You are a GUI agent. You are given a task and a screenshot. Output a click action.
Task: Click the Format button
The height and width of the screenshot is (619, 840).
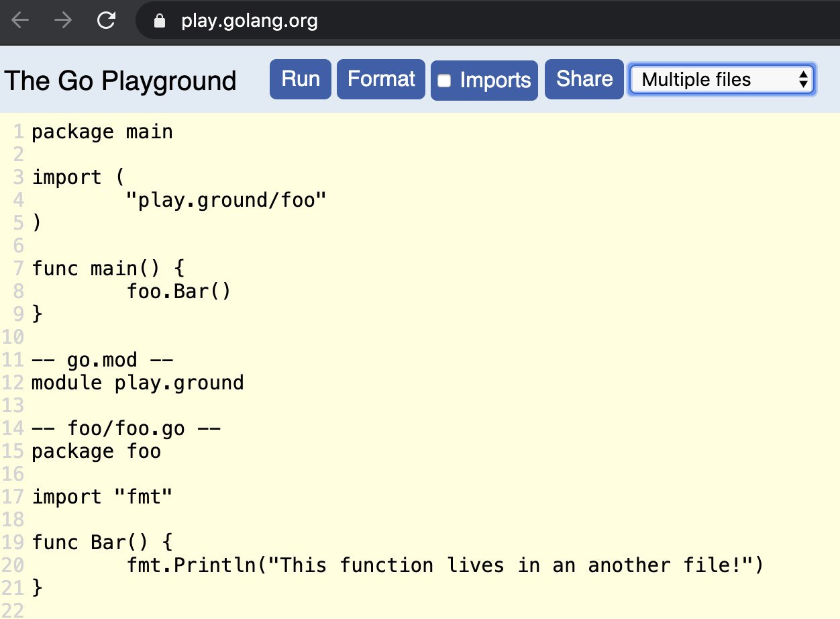[x=381, y=79]
